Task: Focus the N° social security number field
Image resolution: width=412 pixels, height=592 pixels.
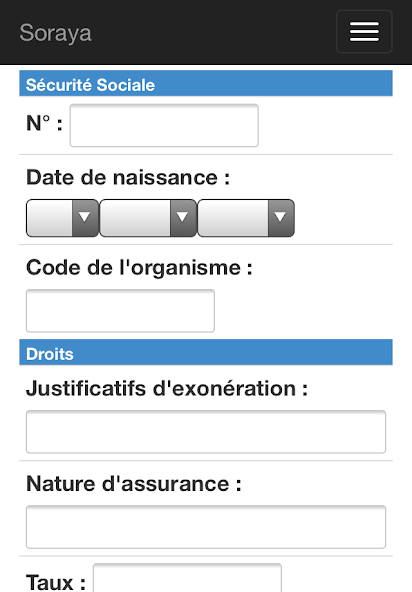Action: (164, 125)
